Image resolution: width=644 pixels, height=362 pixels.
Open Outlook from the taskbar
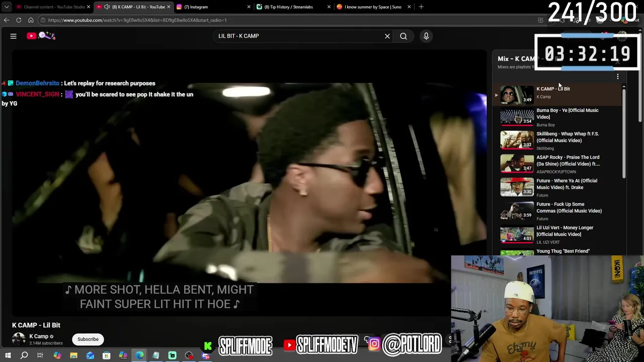point(90,356)
